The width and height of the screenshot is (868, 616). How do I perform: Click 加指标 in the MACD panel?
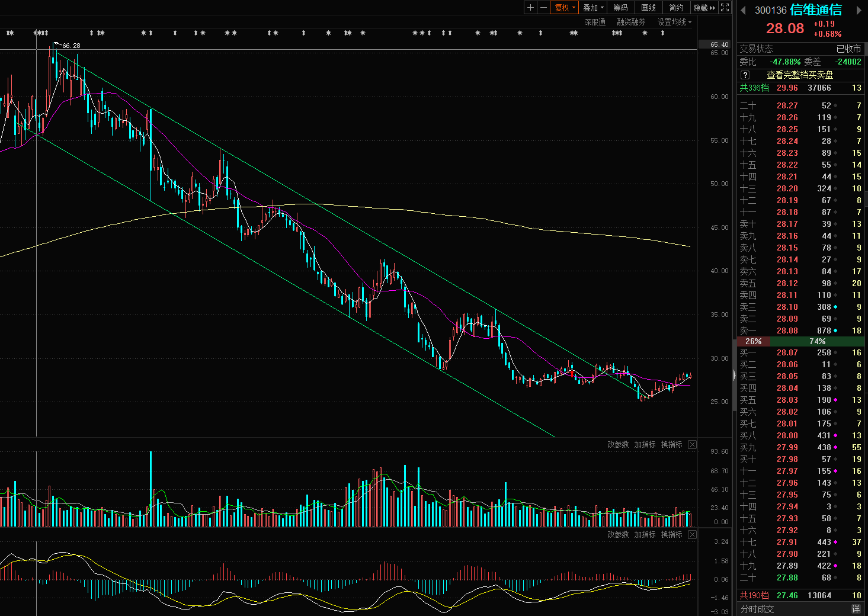tap(645, 534)
